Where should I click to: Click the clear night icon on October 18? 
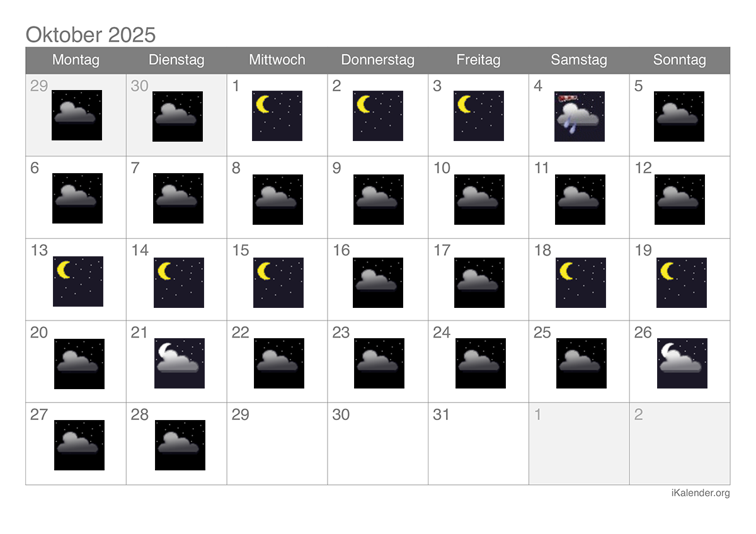[x=580, y=283]
